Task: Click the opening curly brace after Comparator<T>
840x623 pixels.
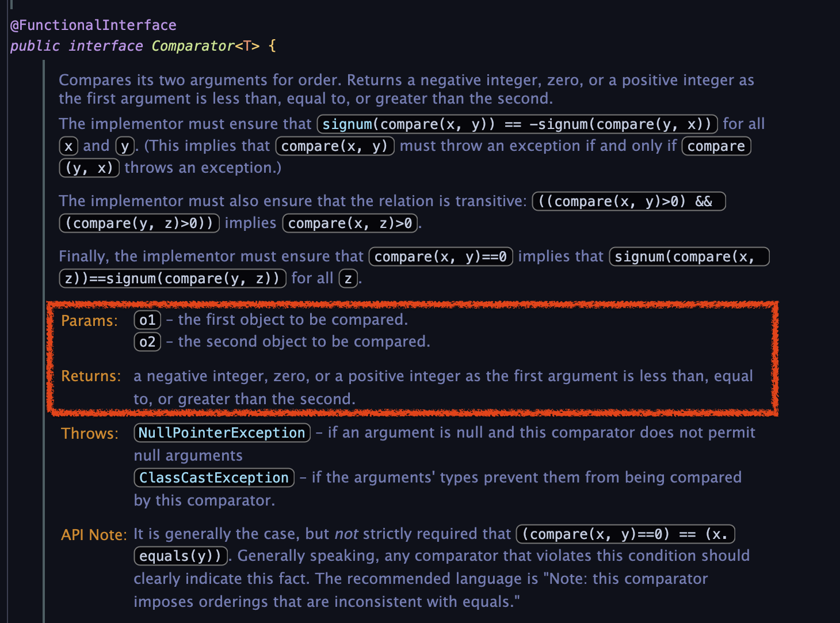Action: 272,46
